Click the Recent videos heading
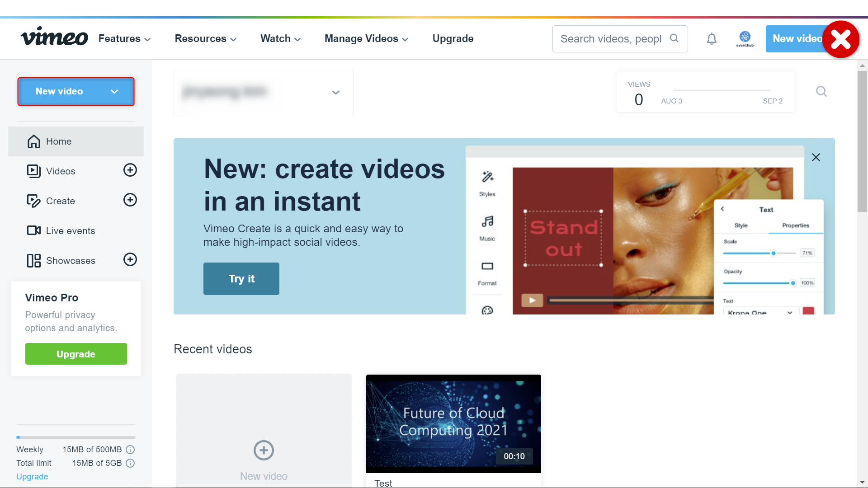This screenshot has height=488, width=868. point(213,349)
